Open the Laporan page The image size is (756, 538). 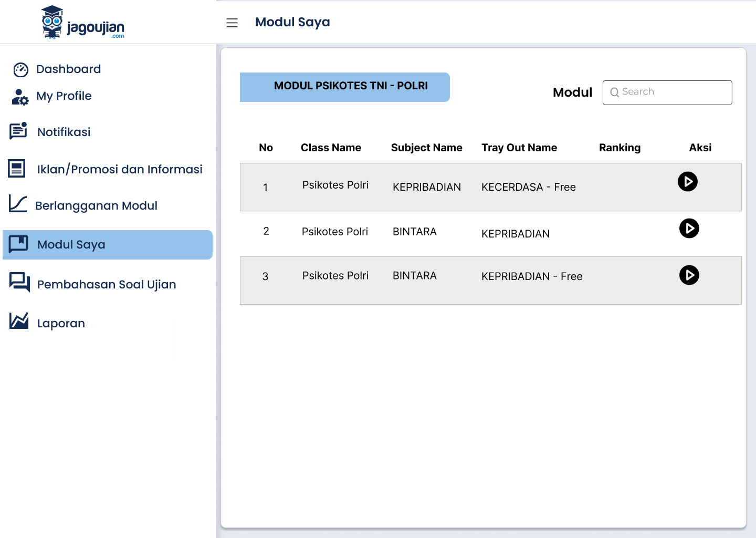[61, 324]
